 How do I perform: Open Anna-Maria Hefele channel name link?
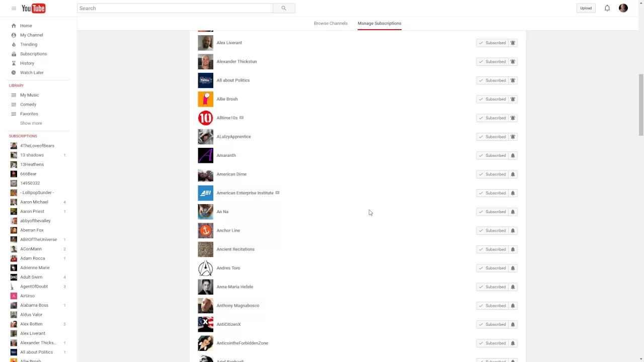(235, 287)
